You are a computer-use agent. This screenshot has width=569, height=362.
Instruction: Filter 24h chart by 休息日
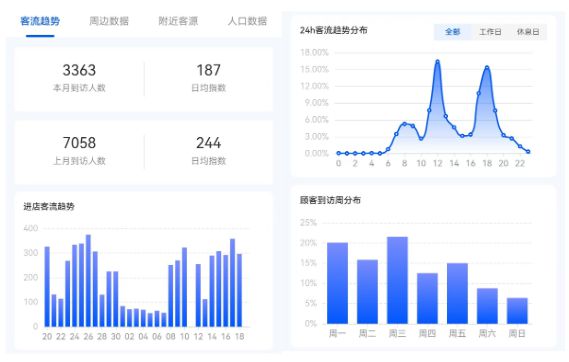click(x=528, y=32)
